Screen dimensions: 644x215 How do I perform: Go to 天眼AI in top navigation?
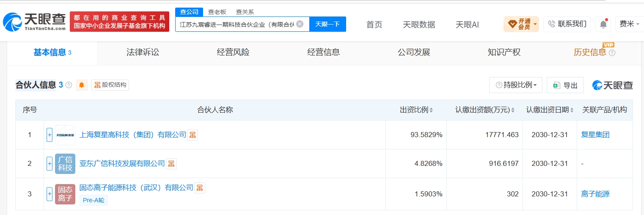467,25
